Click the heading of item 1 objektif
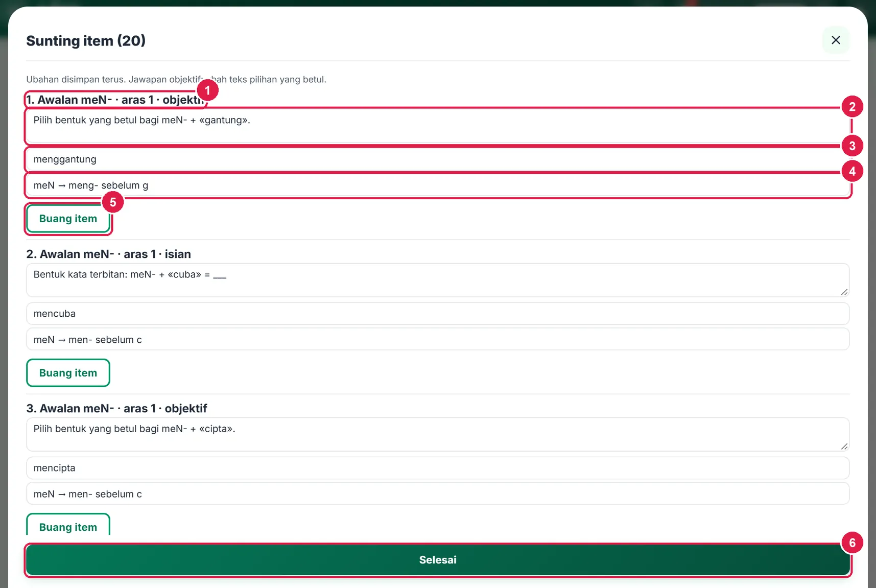The width and height of the screenshot is (876, 588). point(116,100)
